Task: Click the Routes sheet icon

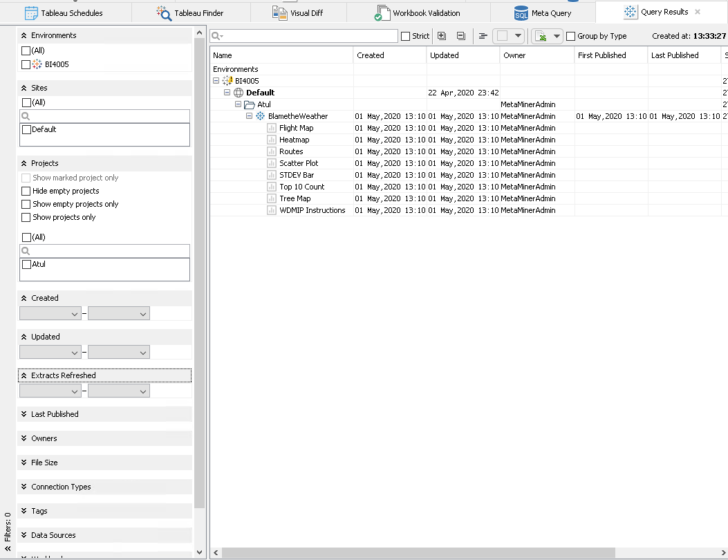Action: click(272, 151)
